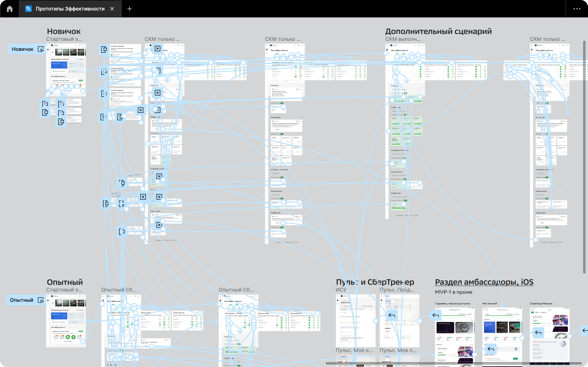Click back-arrow icon on Пульс. Прод frame
This screenshot has width=588, height=367.
click(392, 315)
